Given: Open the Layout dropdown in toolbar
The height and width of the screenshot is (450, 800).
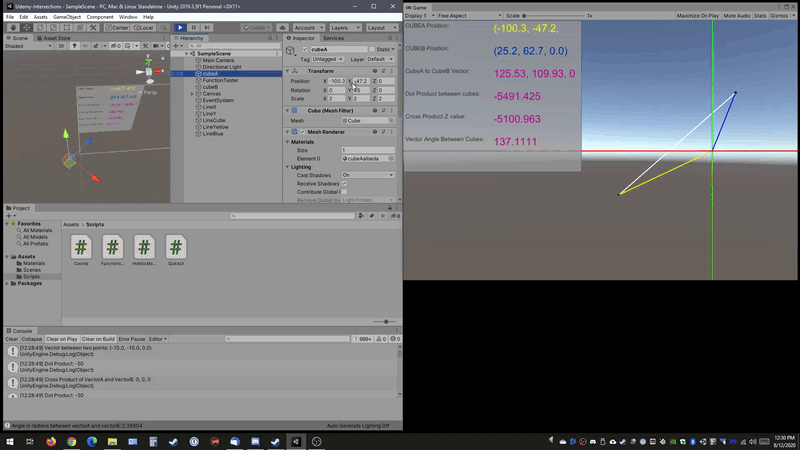Looking at the screenshot, I should pos(382,28).
